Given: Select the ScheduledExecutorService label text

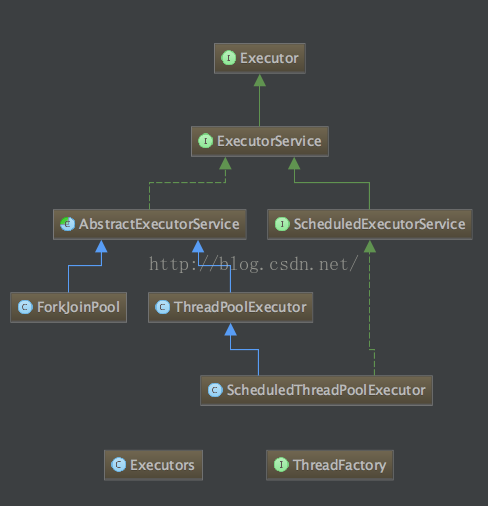Looking at the screenshot, I should 379,224.
